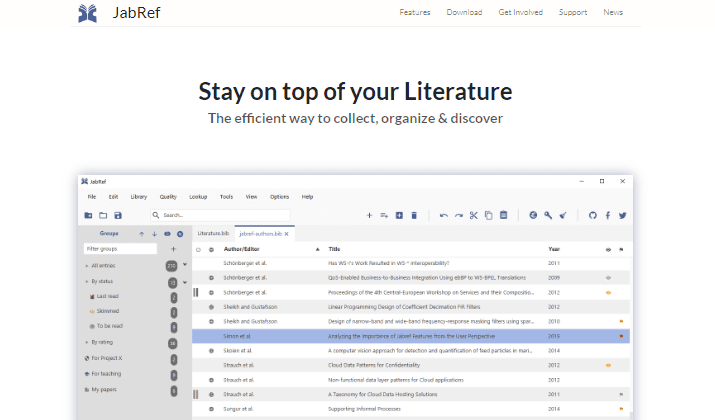The height and width of the screenshot is (420, 715).
Task: Click the orange eye icon in Proceedings row
Action: coord(608,293)
